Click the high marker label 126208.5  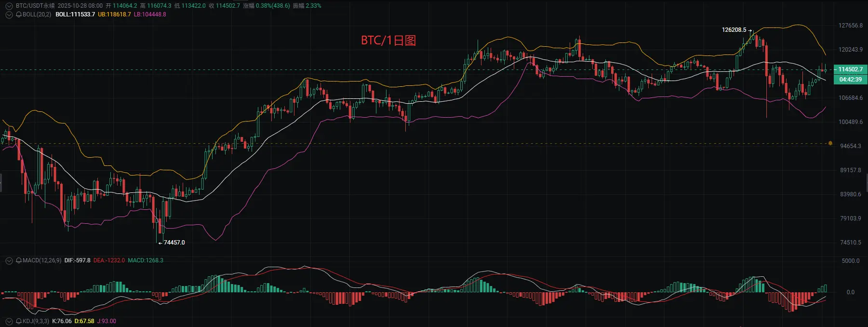(x=734, y=30)
